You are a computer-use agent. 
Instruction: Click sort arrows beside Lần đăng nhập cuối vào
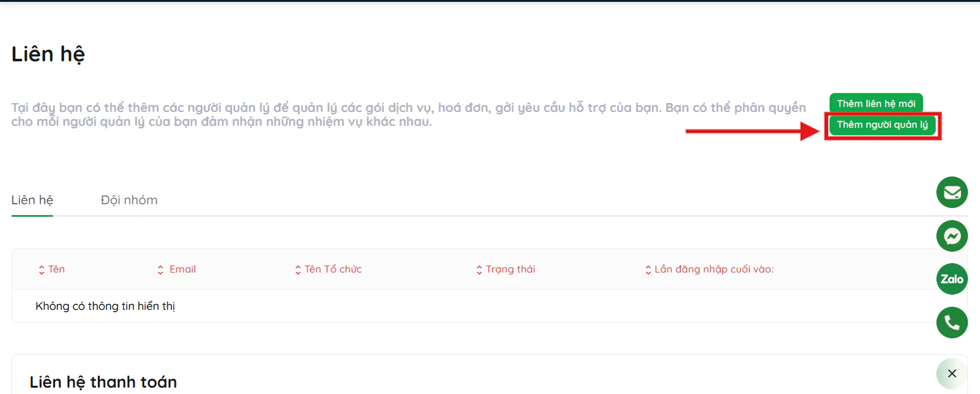[648, 270]
